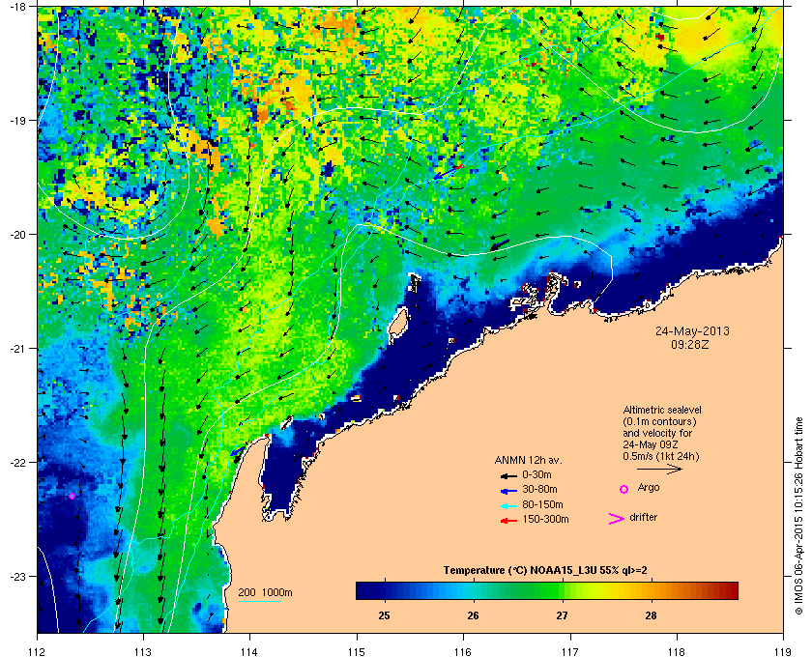Viewport: 812px width, 657px height.
Task: Click the IMOS copyright timestamp text
Action: point(798,517)
